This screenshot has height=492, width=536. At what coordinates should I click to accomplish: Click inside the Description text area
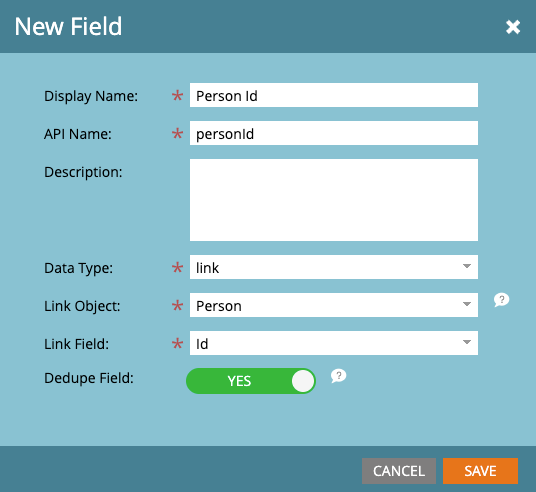pos(334,200)
